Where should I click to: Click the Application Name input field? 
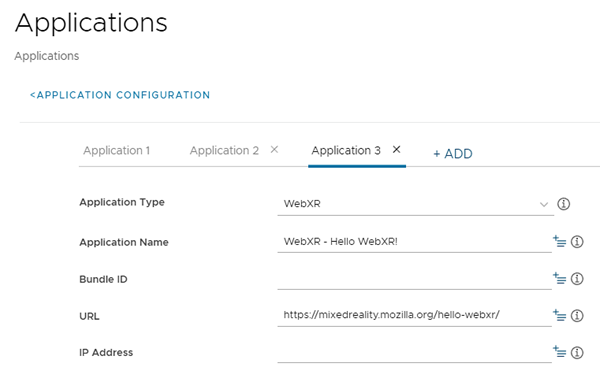click(x=414, y=242)
